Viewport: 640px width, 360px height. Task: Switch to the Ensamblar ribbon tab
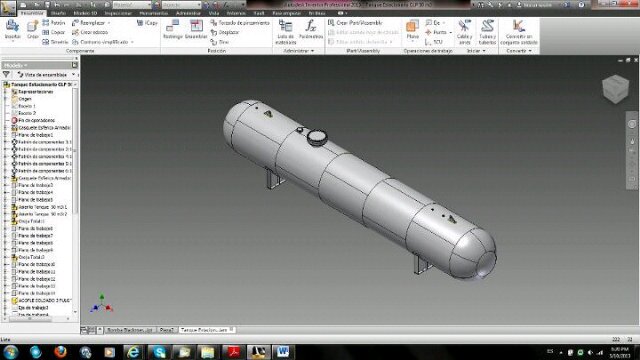31,13
